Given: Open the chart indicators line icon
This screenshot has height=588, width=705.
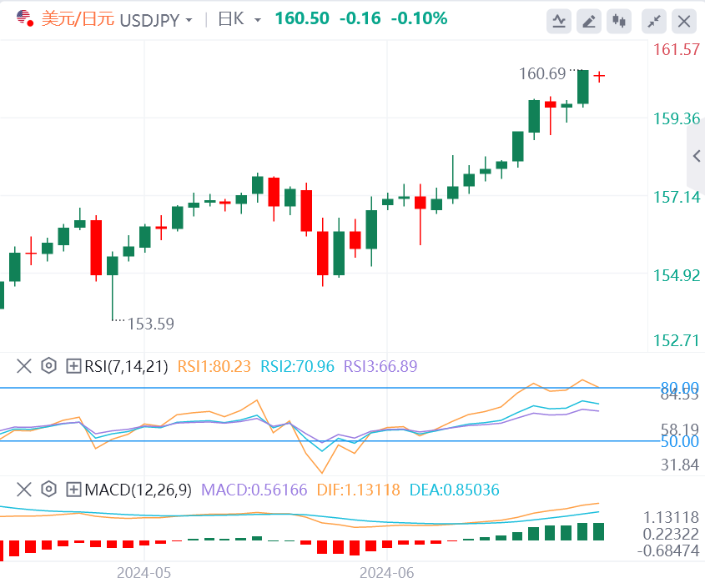Looking at the screenshot, I should pos(559,21).
